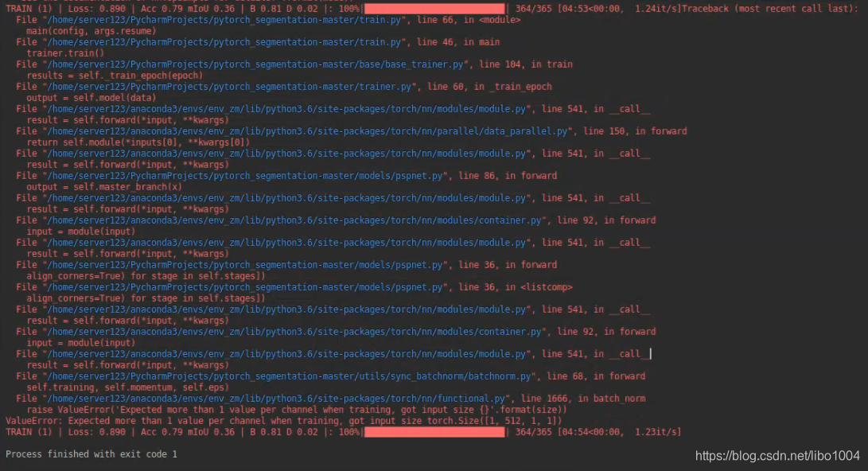868x471 pixels.
Task: Click the 'output = self.master_branch(x)' line
Action: [x=104, y=187]
